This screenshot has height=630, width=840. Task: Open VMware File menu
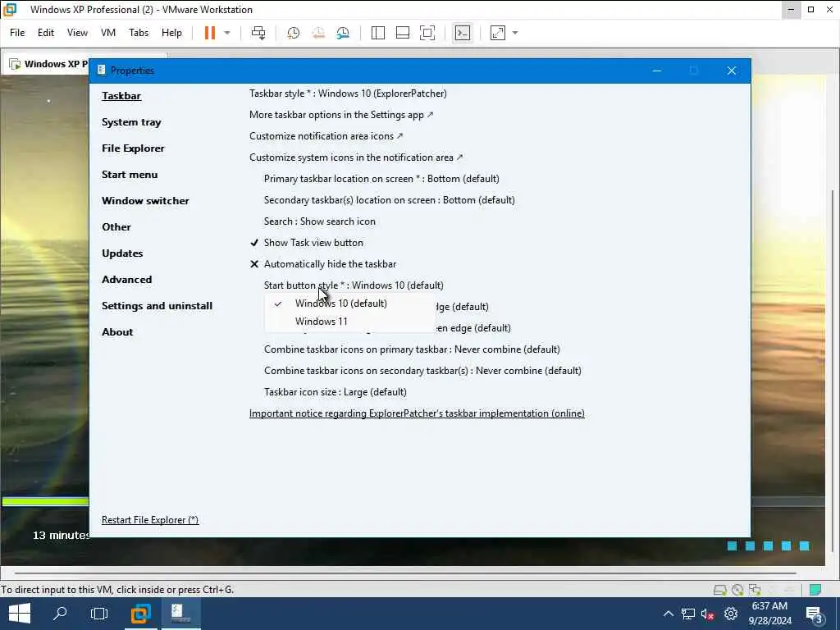pos(17,33)
